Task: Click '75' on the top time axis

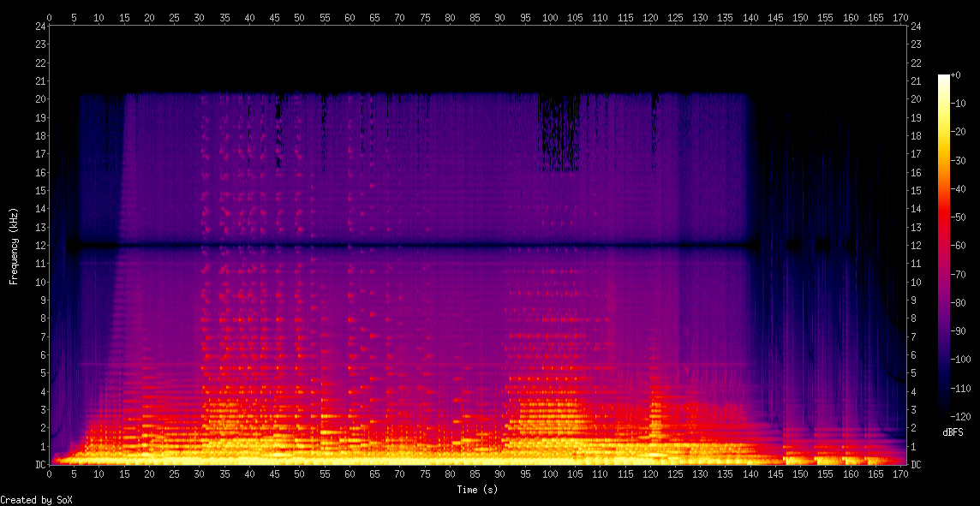Action: 425,18
